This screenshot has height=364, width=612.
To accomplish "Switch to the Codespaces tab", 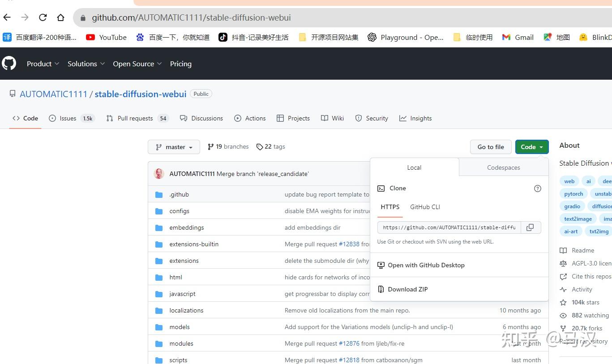I will coord(503,167).
